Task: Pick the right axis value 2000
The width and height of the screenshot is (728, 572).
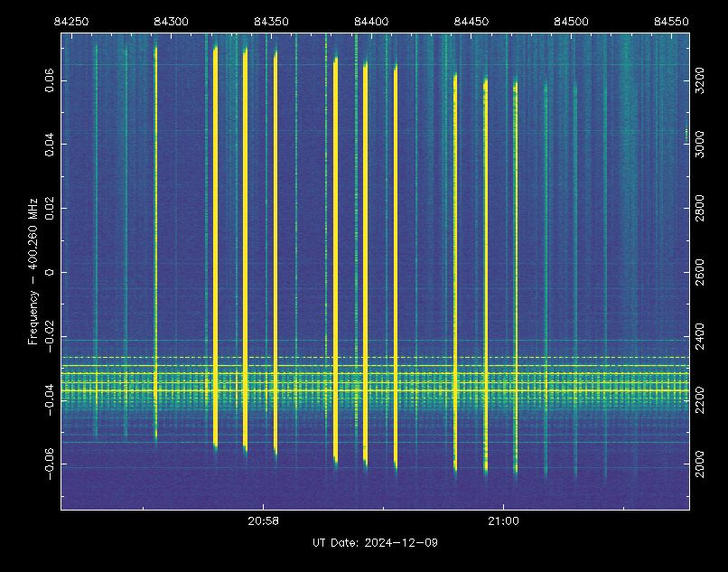Action: pos(700,464)
